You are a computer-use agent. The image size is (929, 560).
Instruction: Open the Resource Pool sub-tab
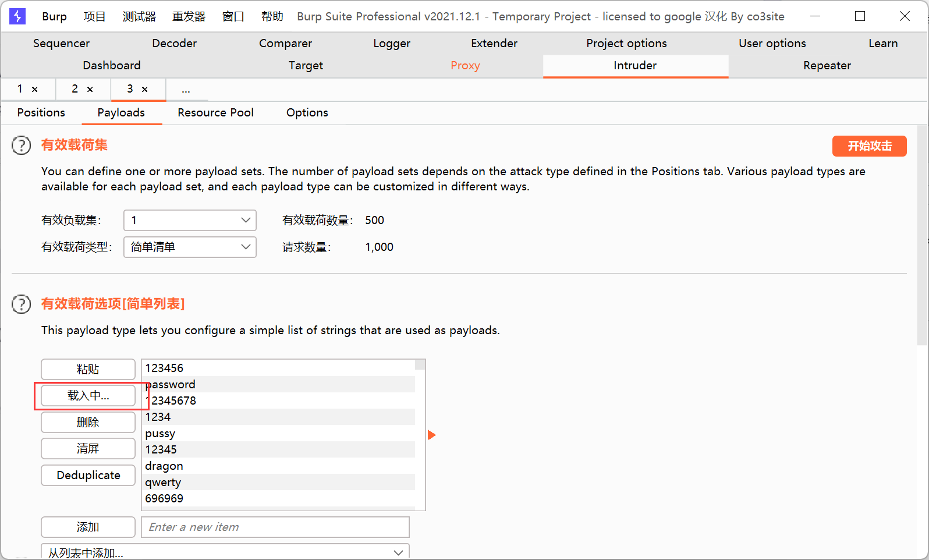(x=216, y=112)
